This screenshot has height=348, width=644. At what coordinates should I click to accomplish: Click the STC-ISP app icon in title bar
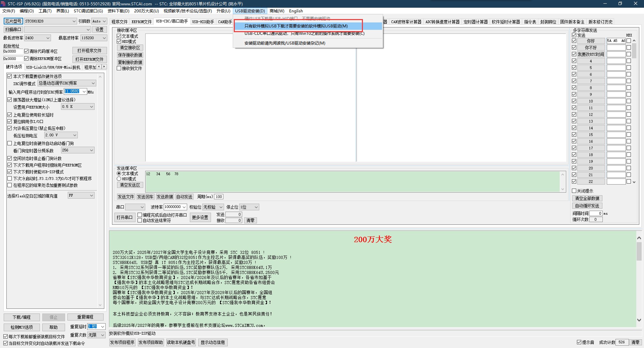pos(3,4)
